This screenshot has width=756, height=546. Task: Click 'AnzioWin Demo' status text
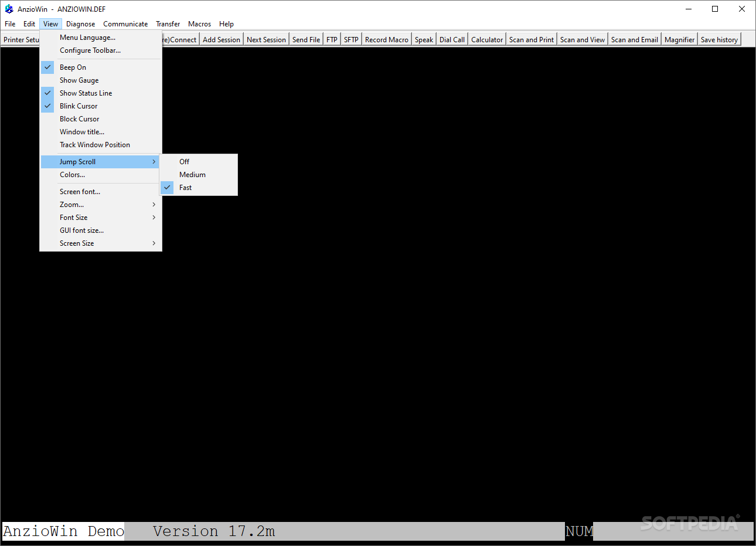click(x=63, y=531)
